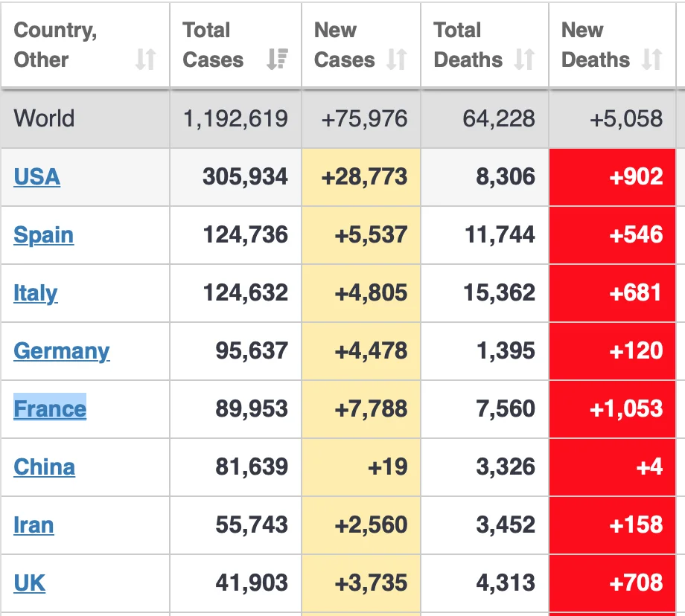685x616 pixels.
Task: Open the Italy country link
Action: [x=35, y=293]
